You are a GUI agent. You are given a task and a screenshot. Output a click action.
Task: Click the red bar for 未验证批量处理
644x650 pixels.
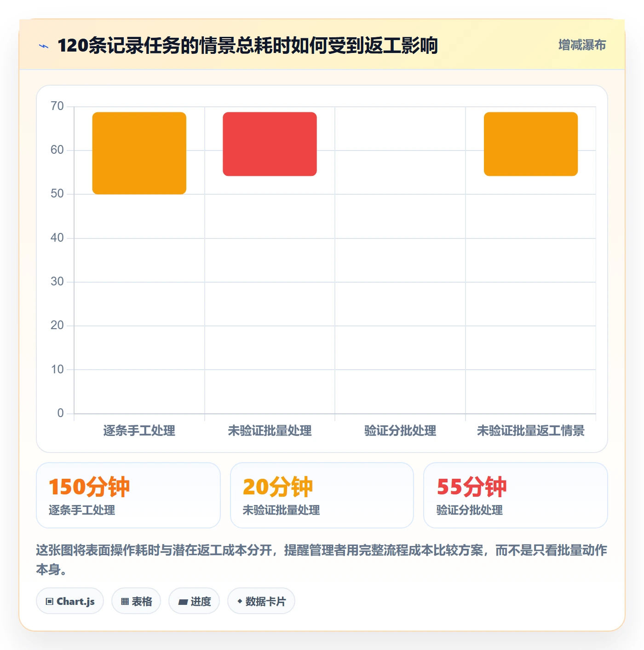point(270,144)
